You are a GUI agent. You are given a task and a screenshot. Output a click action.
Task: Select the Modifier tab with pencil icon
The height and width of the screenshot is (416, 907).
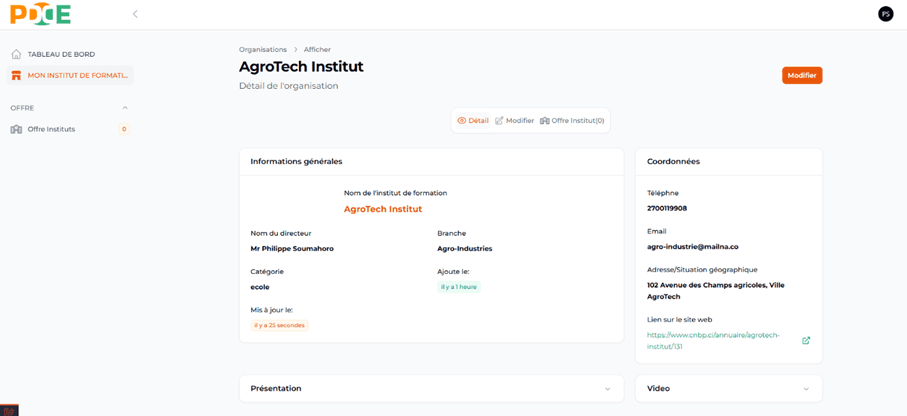pos(514,121)
